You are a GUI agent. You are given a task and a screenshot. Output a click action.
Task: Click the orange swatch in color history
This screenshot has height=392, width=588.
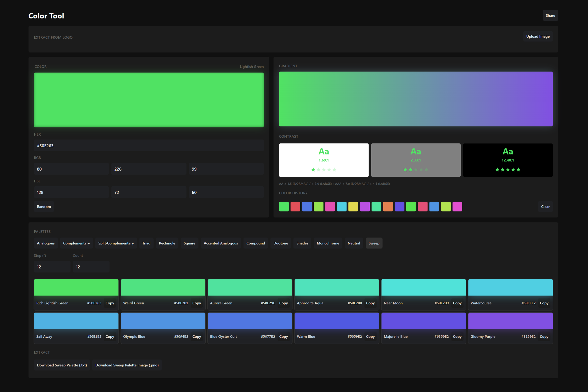click(388, 206)
